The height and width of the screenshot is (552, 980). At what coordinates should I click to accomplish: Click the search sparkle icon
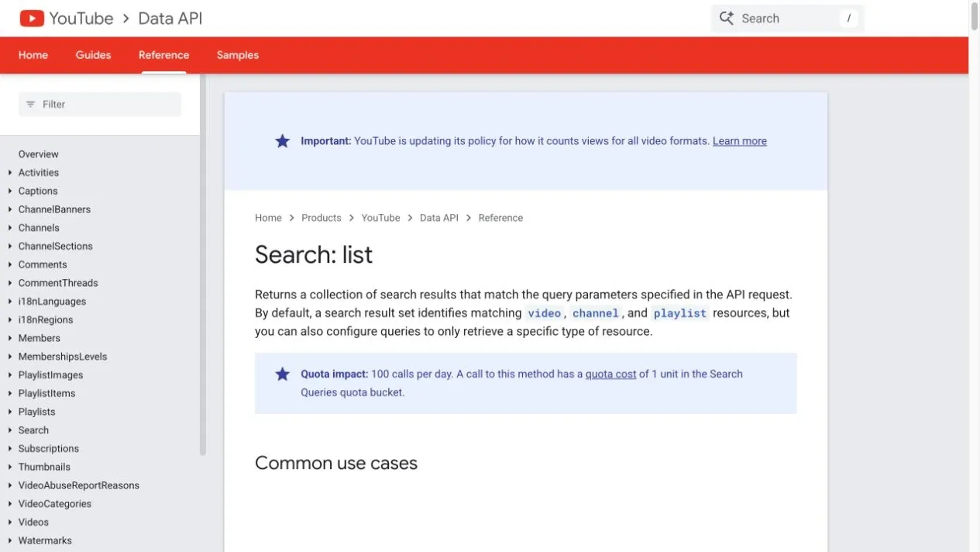(x=726, y=18)
